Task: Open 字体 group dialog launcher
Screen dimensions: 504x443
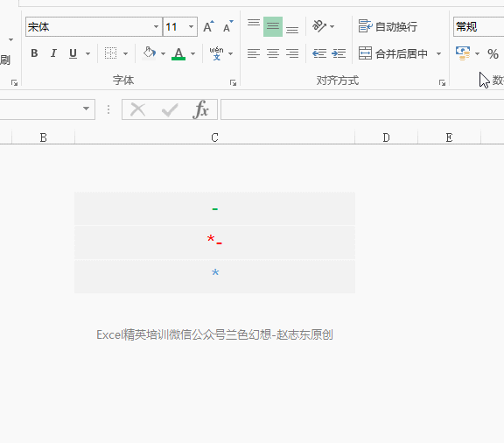Action: pyautogui.click(x=233, y=83)
